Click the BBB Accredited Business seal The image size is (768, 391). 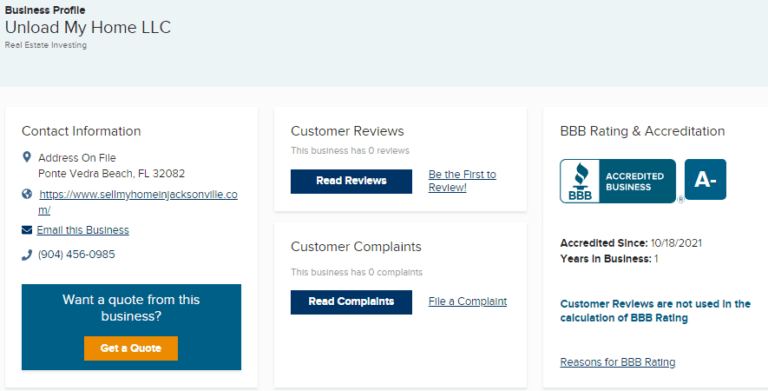[618, 181]
